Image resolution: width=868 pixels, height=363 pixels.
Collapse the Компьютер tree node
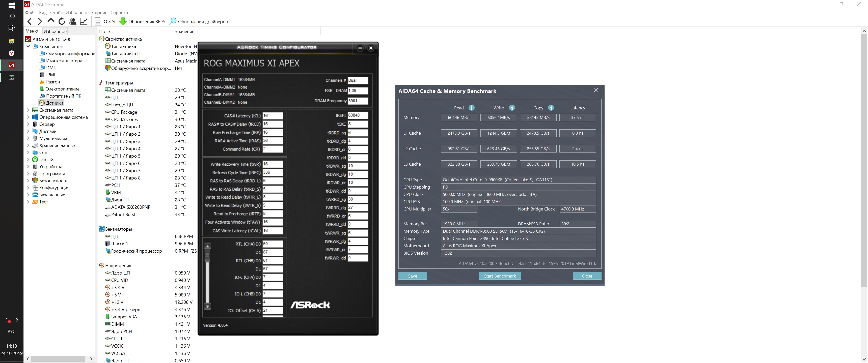[x=28, y=46]
